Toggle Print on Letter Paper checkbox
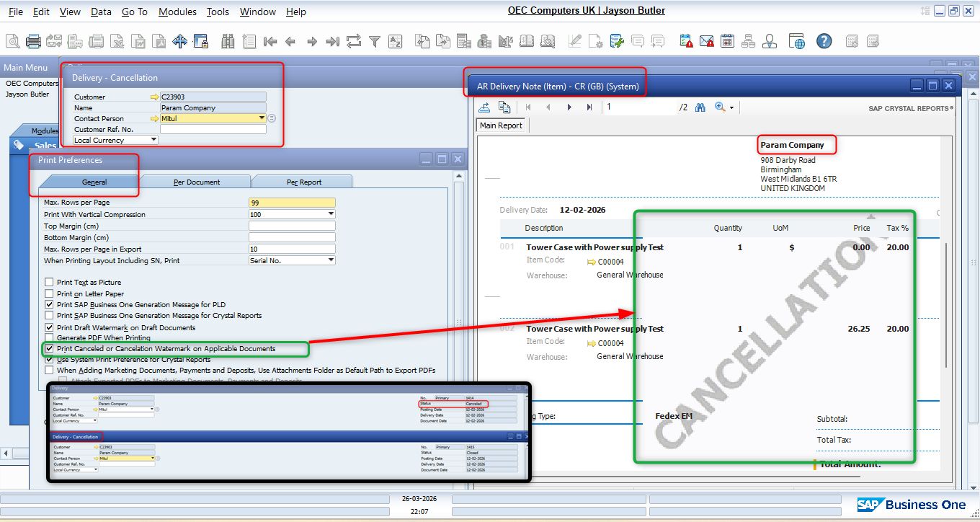The image size is (980, 522). (49, 294)
